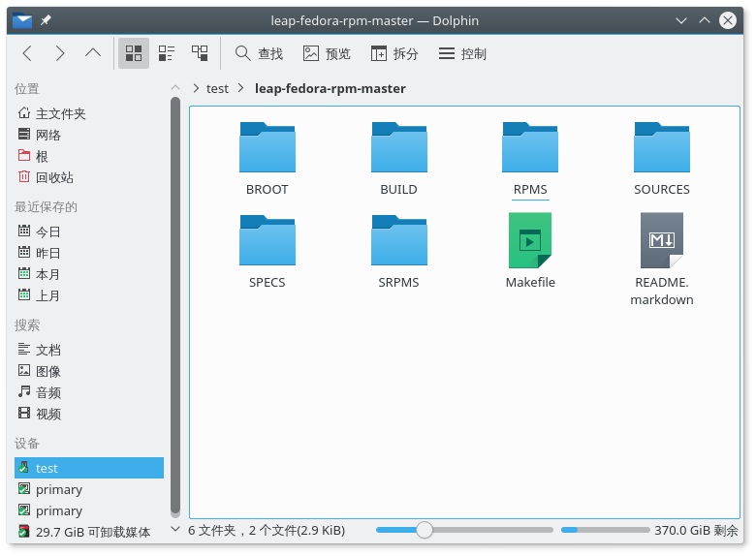The image size is (756, 556).
Task: Go back with the left arrow button
Action: [27, 53]
